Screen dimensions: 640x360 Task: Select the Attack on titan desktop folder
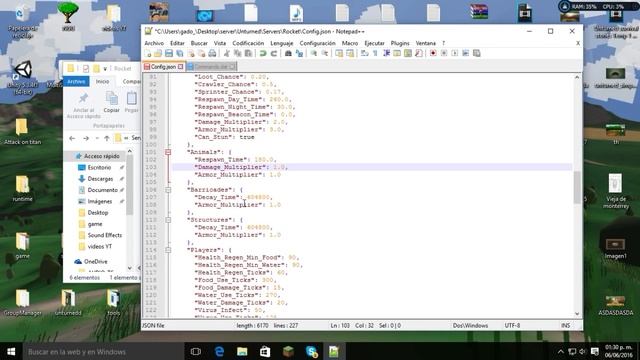22,131
